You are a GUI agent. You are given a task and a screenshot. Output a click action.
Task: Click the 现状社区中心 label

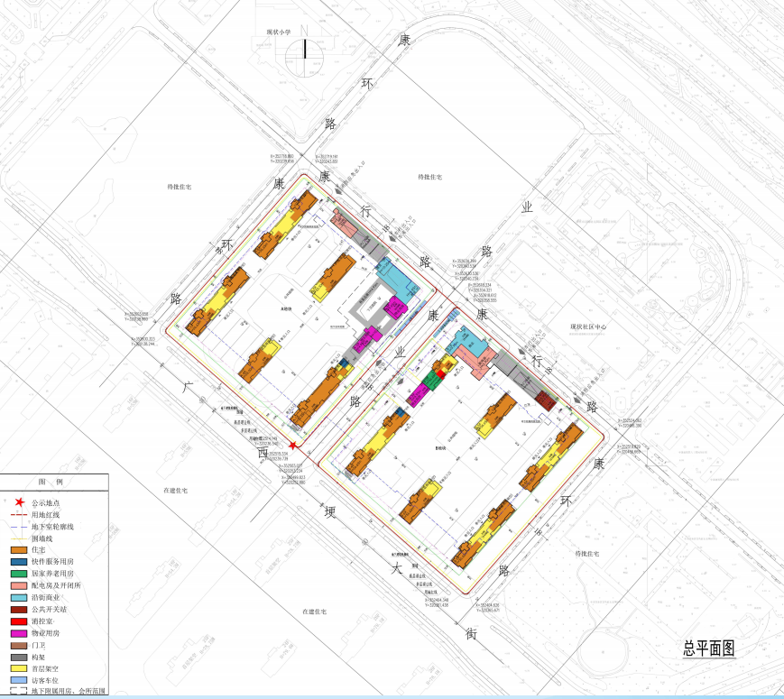(590, 327)
